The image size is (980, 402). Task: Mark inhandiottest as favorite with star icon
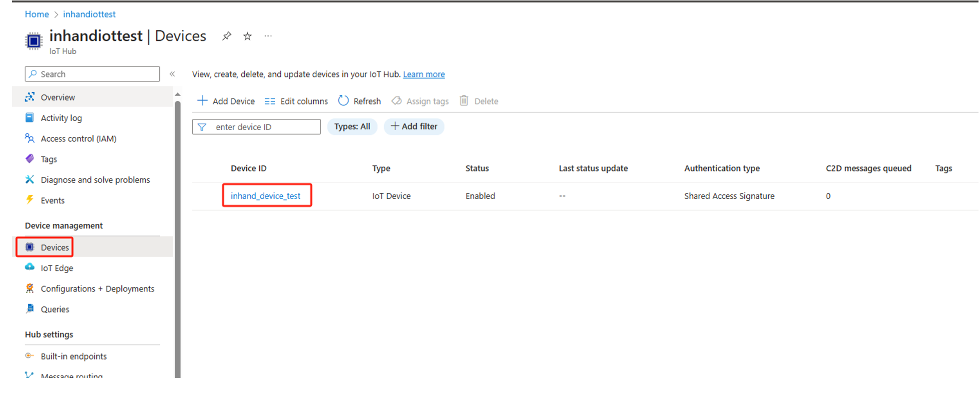247,36
